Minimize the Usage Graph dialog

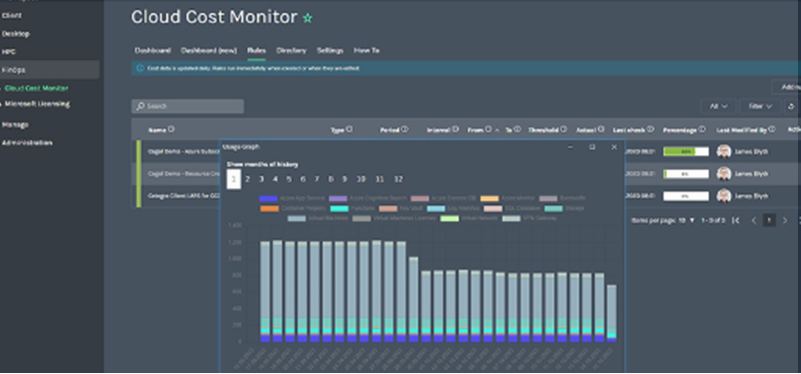click(x=571, y=147)
